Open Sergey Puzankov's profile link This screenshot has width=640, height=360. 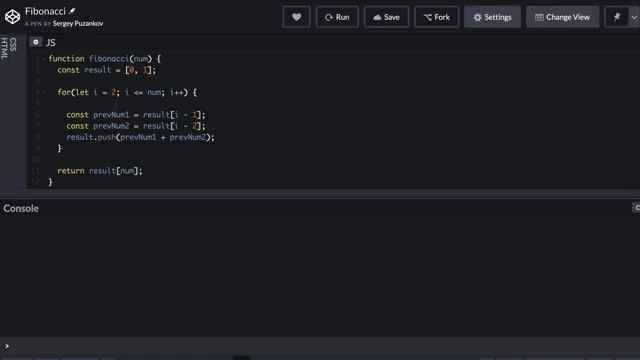tap(78, 24)
